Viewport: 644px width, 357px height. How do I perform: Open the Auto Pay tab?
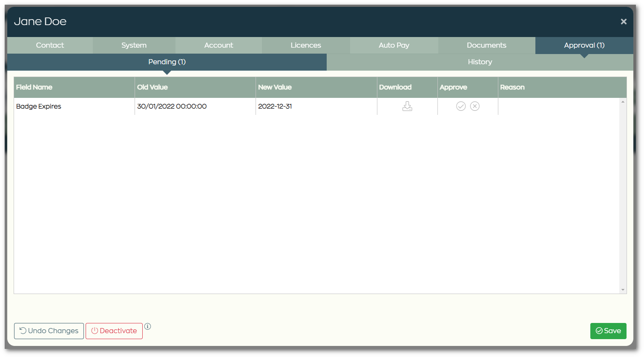pyautogui.click(x=394, y=45)
